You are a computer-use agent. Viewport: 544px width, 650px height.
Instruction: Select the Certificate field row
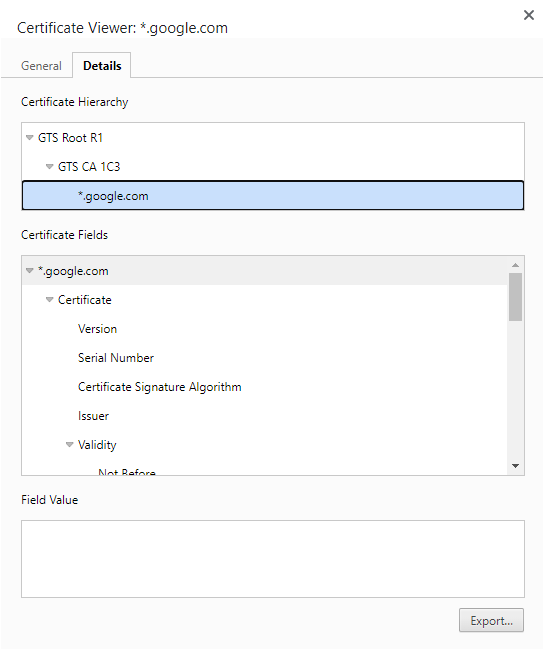pyautogui.click(x=265, y=300)
